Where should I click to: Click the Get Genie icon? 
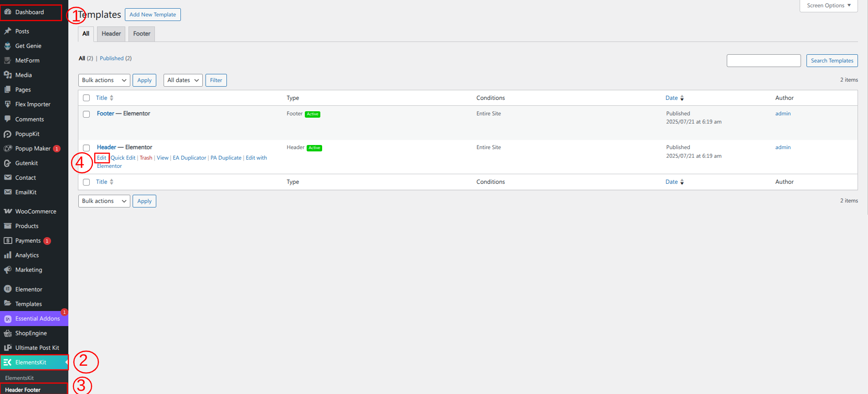(x=8, y=46)
